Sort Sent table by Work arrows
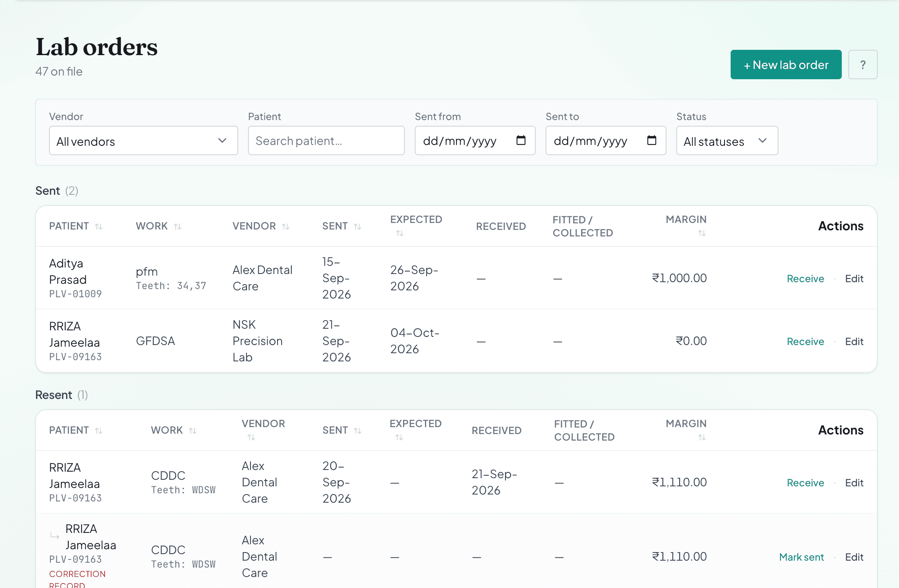Viewport: 899px width, 588px height. [177, 226]
